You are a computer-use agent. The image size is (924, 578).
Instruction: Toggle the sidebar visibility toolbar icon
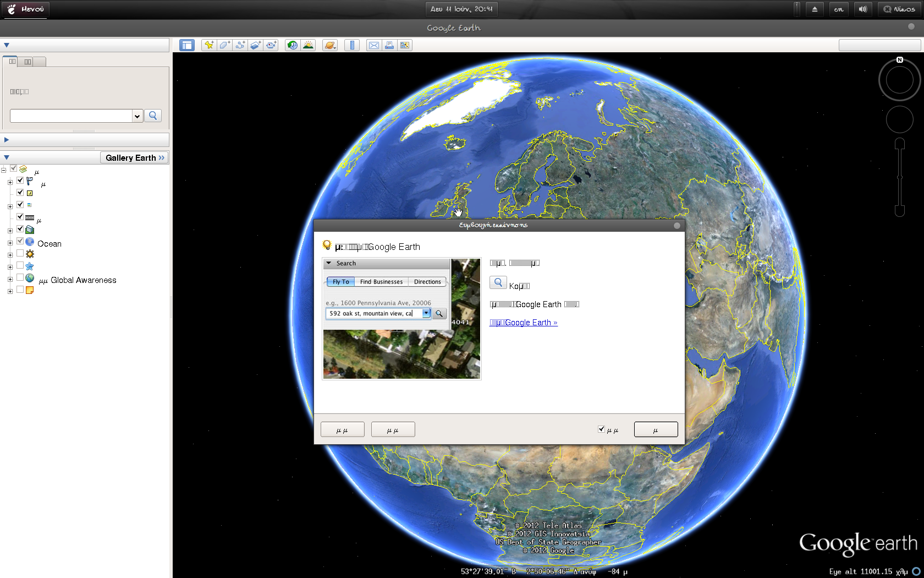(187, 45)
